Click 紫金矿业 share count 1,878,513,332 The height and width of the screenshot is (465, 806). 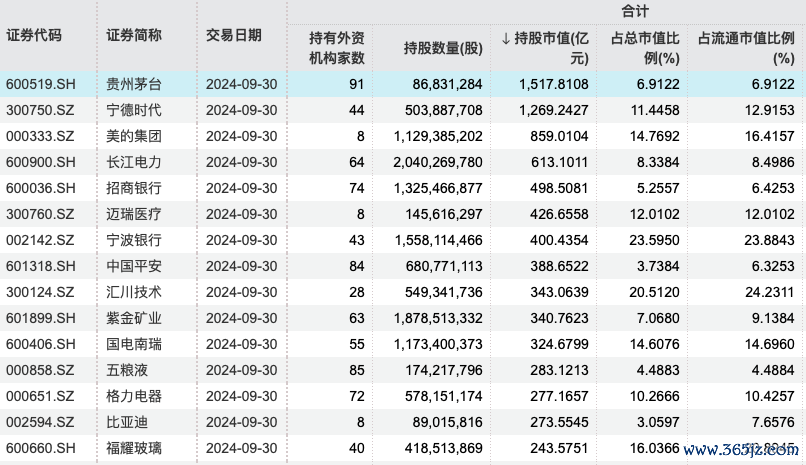pyautogui.click(x=438, y=318)
